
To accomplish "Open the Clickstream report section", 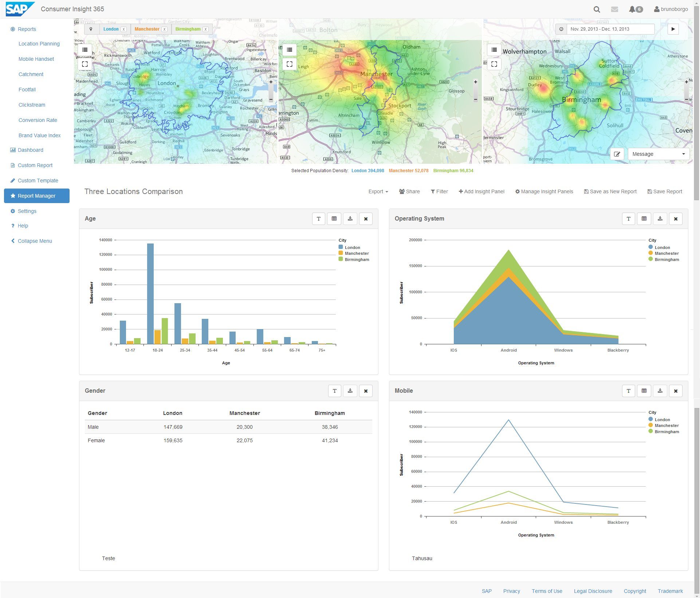I will pos(32,105).
